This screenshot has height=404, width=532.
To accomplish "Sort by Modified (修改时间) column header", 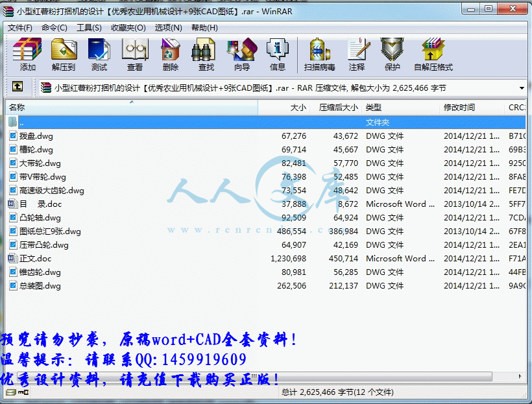I will [x=472, y=108].
